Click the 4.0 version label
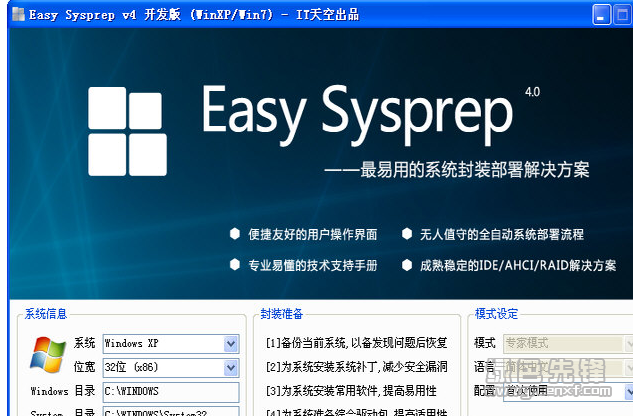This screenshot has width=633, height=416. pos(531,91)
